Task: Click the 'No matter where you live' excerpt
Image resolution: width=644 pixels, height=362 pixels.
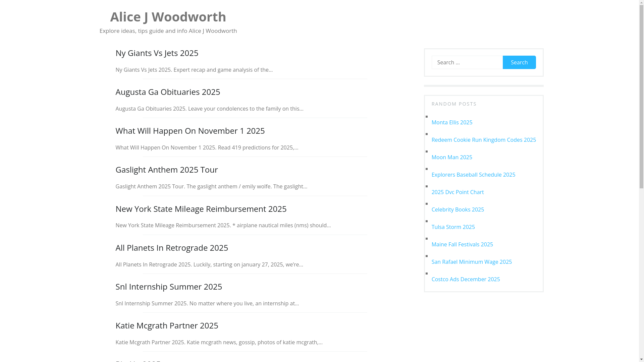Action: click(x=207, y=303)
